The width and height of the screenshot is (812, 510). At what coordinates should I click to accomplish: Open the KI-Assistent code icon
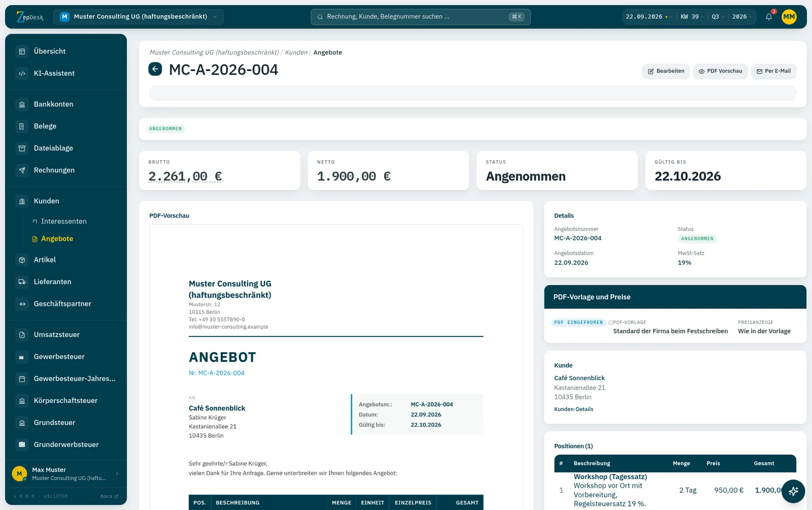22,74
